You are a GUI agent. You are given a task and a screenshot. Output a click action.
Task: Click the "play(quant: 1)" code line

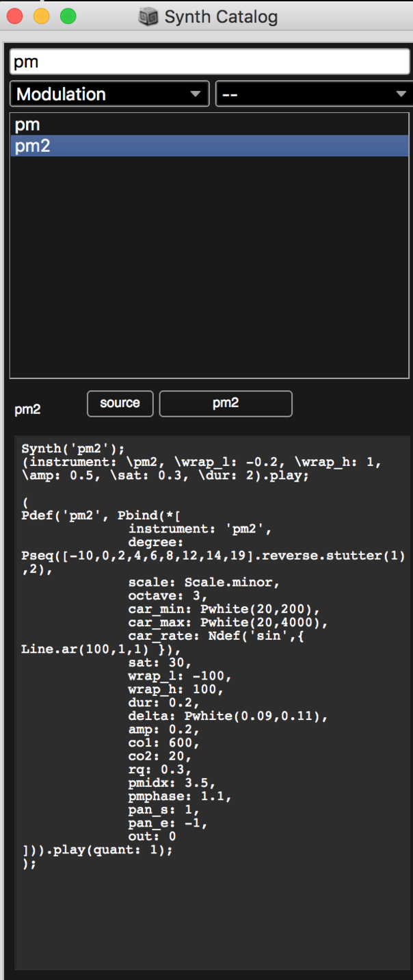coord(98,850)
